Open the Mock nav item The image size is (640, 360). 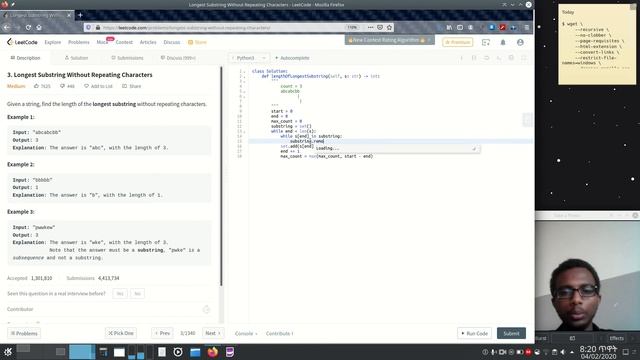tap(102, 42)
